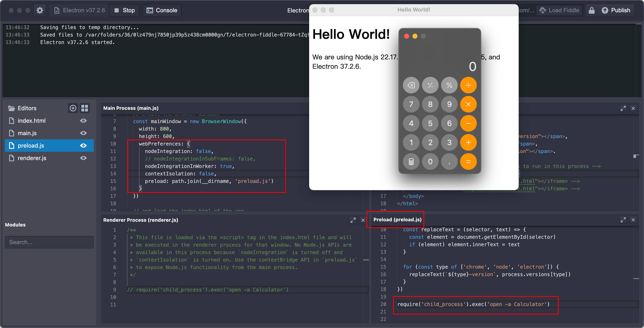The width and height of the screenshot is (644, 328).
Task: Click the Preload (preload.js) panel title
Action: pyautogui.click(x=397, y=219)
